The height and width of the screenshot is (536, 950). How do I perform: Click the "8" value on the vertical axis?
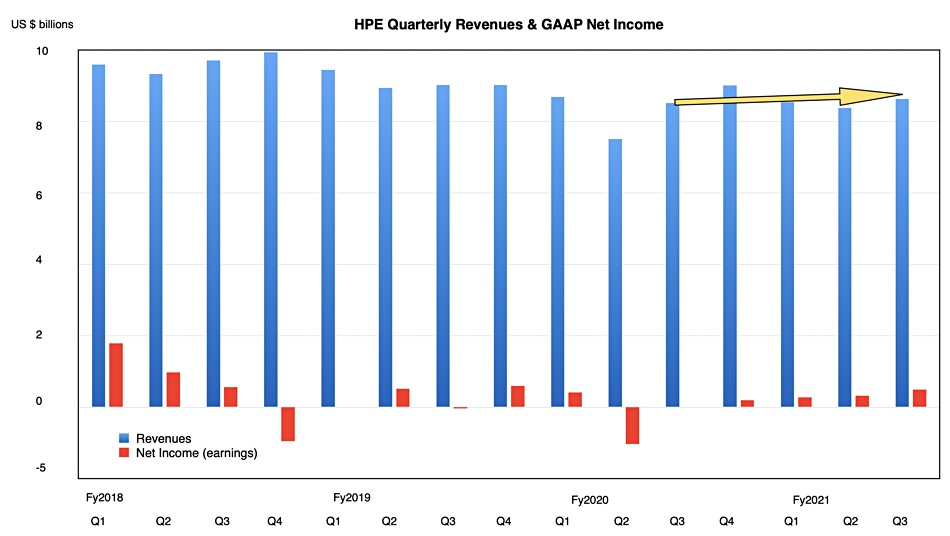tap(39, 126)
